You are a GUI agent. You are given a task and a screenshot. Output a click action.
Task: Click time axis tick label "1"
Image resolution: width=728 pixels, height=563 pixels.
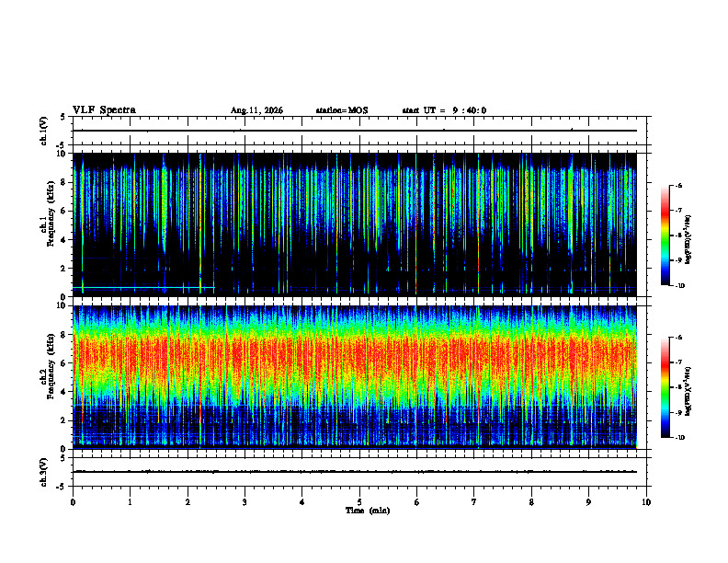130,502
